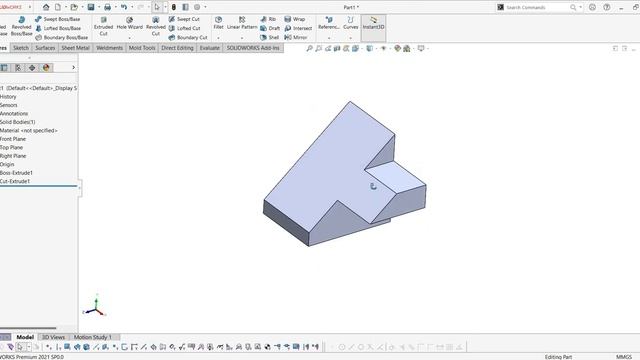Select the Rib feature
Viewport: 640px width, 360px height.
click(x=268, y=19)
